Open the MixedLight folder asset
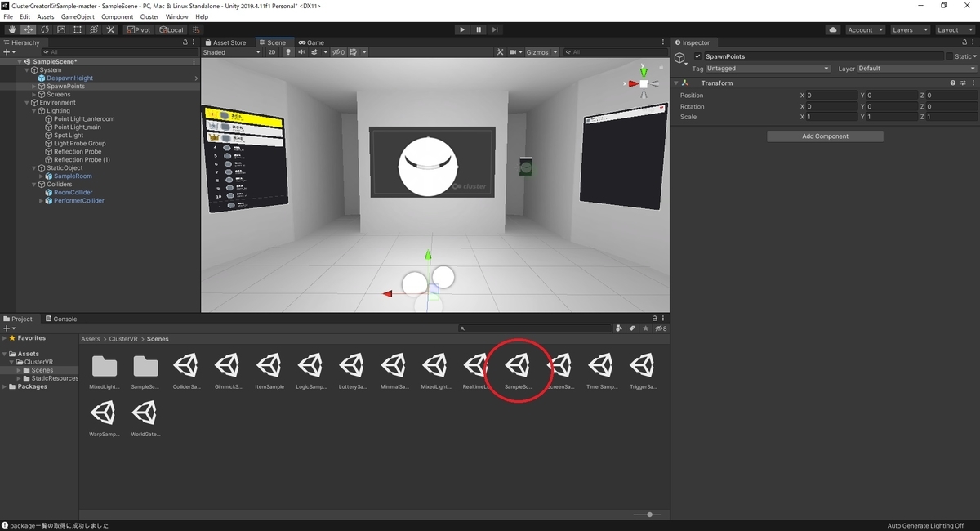The image size is (980, 531). click(105, 369)
